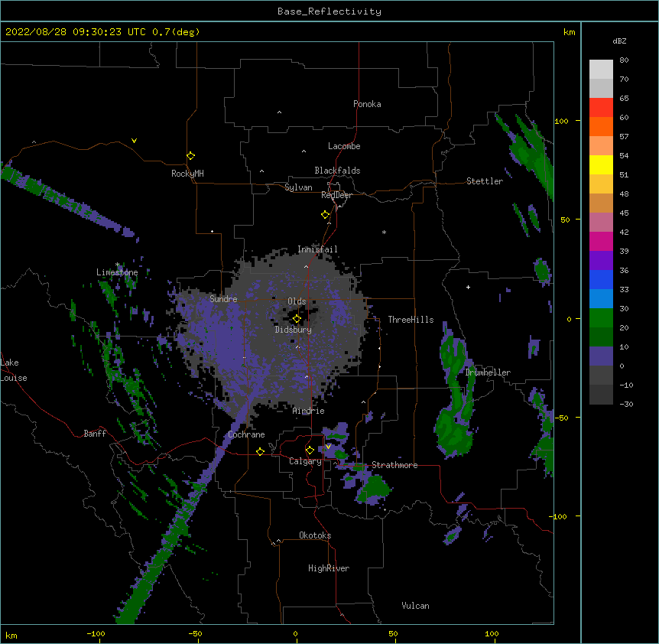Screen dimensions: 659x644
Task: Click the yellow V marker east of Calgary
Action: pos(328,447)
